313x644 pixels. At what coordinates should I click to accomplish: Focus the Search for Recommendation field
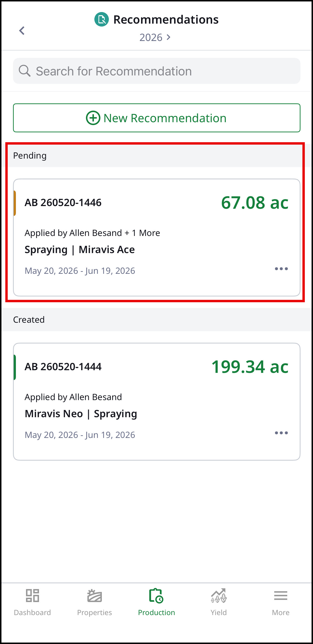click(157, 71)
